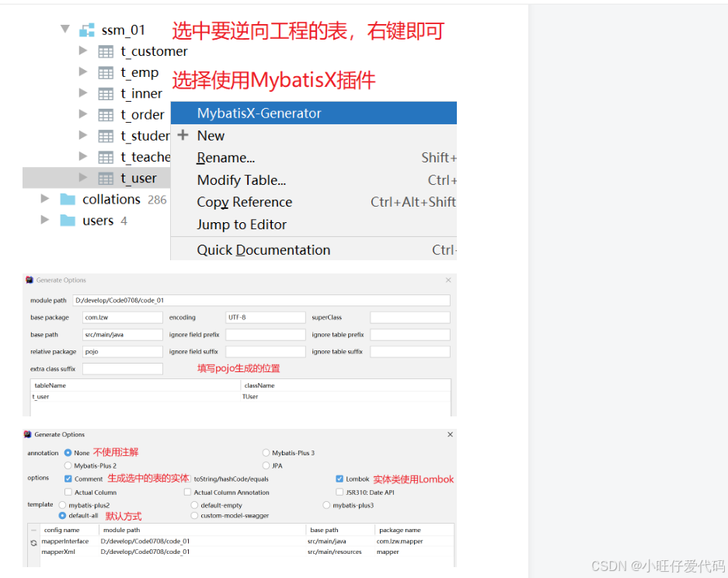
Task: Expand the t_order table node
Action: pyautogui.click(x=83, y=113)
